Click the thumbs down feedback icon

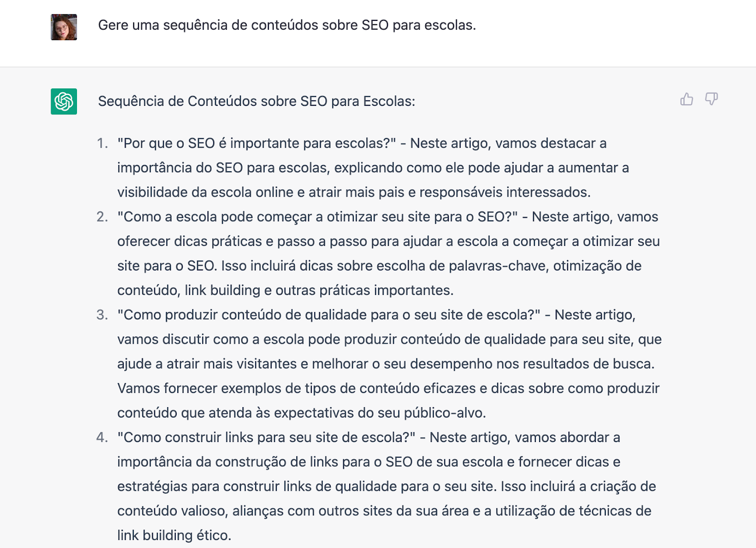pos(711,99)
